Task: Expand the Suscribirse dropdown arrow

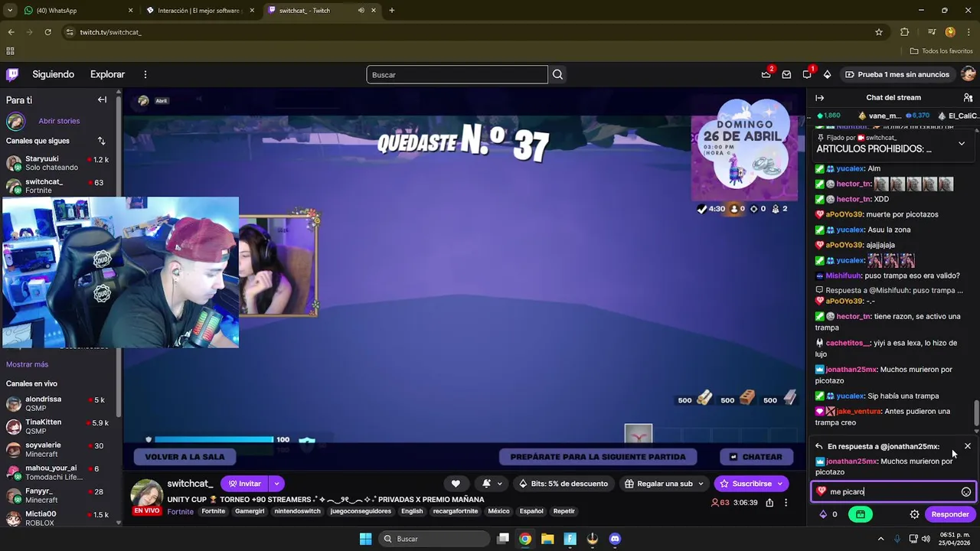Action: tap(780, 484)
